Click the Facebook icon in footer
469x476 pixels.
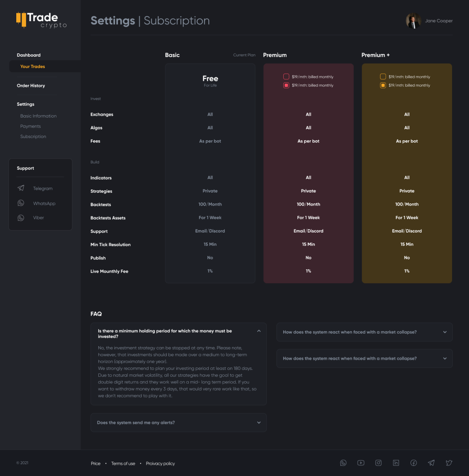[414, 463]
